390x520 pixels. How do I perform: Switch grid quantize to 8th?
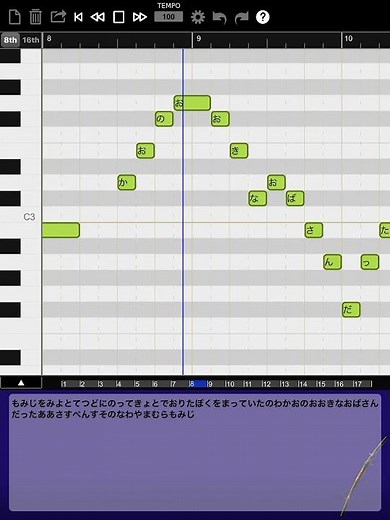[x=10, y=40]
